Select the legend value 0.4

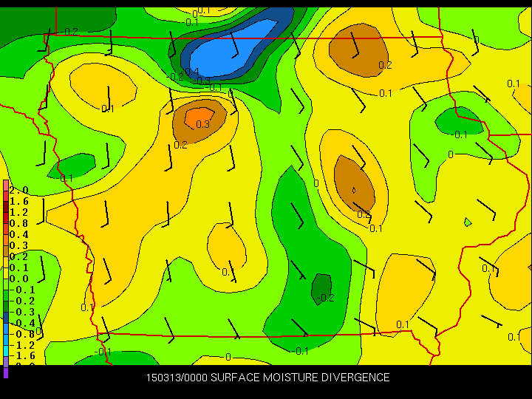pos(18,234)
